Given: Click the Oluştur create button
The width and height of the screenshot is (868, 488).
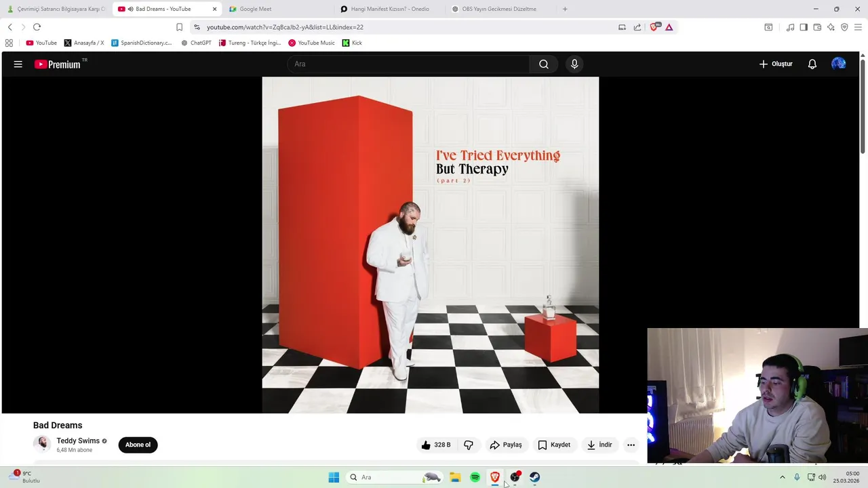Looking at the screenshot, I should point(776,64).
